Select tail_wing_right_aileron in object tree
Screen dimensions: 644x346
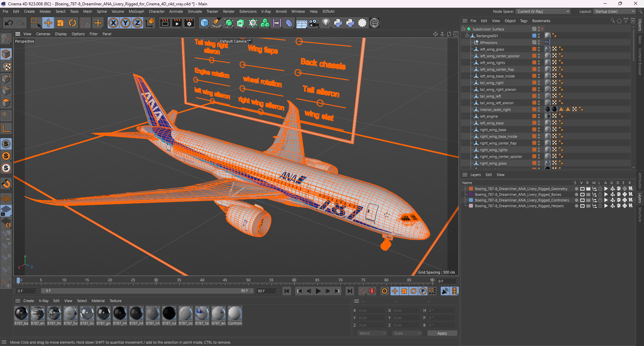click(x=498, y=90)
